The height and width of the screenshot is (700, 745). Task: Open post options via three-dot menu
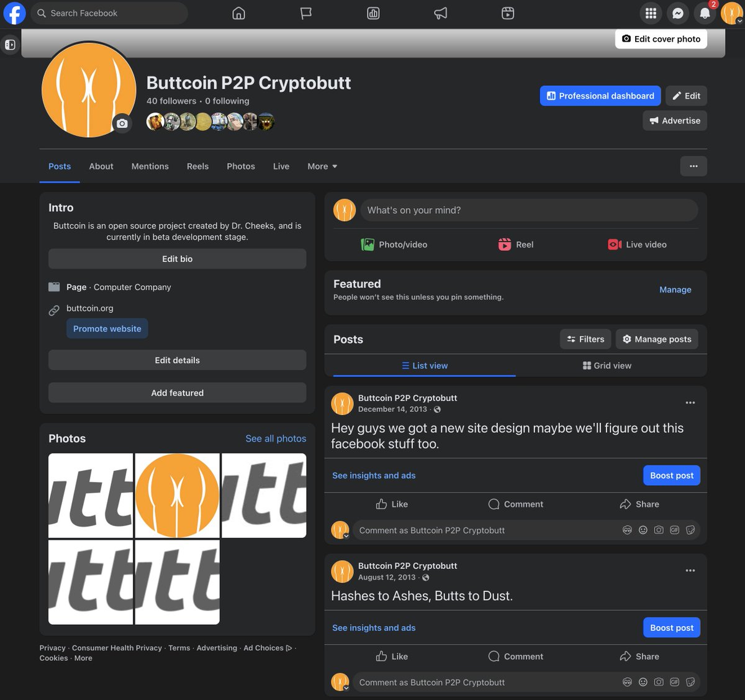point(690,402)
